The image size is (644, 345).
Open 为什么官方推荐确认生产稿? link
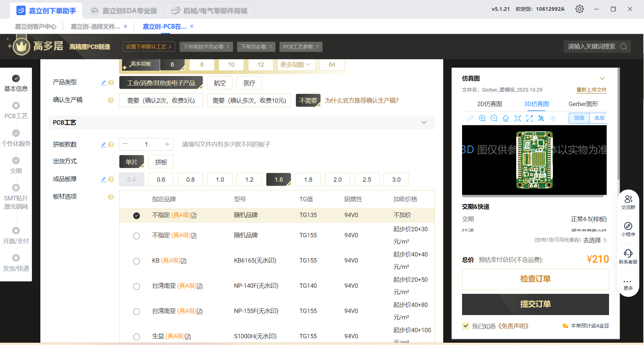[362, 100]
